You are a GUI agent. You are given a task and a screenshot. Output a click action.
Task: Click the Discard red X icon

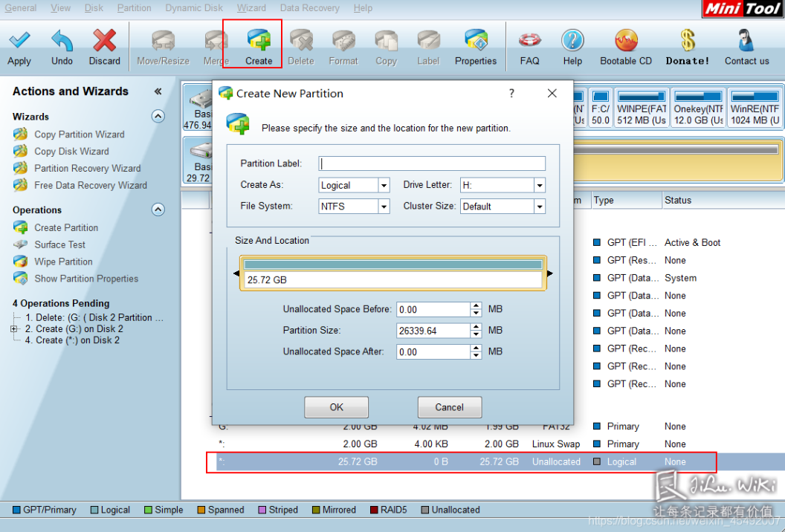(x=104, y=41)
